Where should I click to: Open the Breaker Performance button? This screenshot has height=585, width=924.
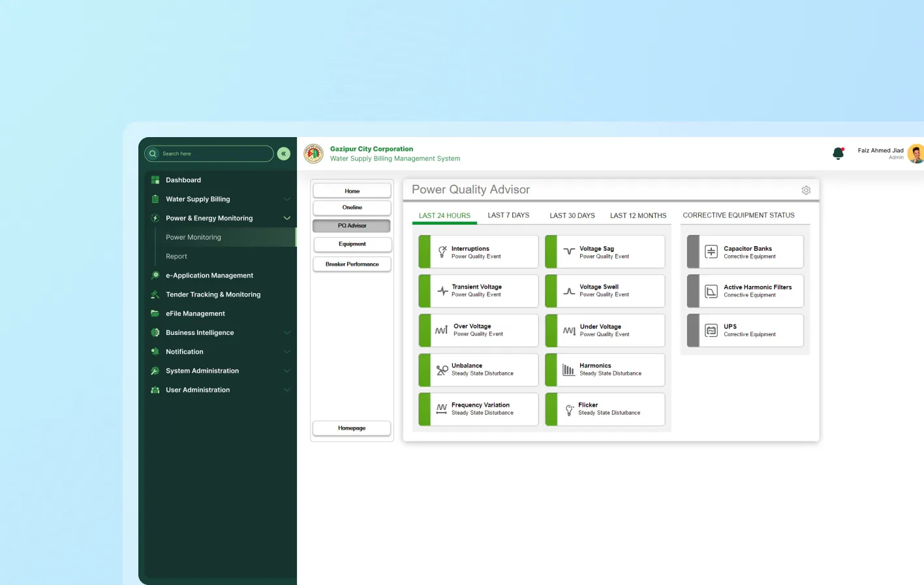[x=352, y=264]
